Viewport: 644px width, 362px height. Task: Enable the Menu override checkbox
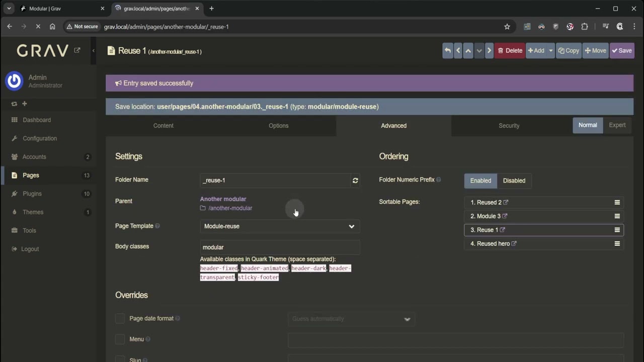point(120,339)
